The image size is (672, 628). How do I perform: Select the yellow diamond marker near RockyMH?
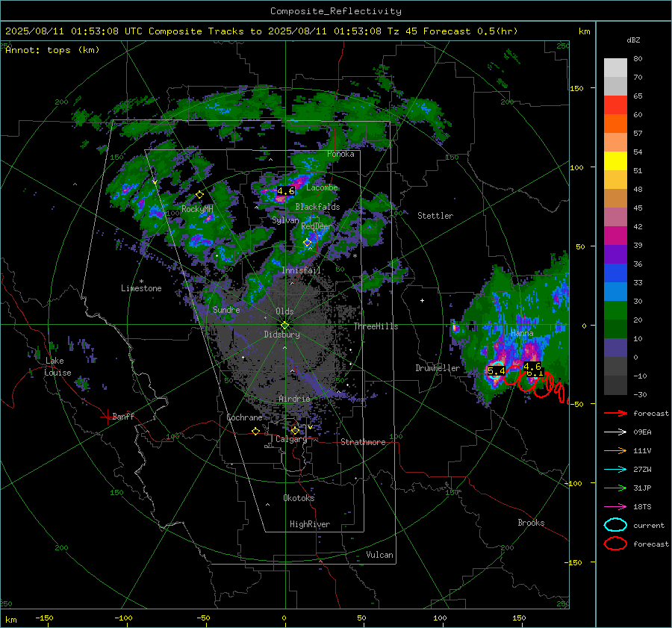tap(199, 195)
